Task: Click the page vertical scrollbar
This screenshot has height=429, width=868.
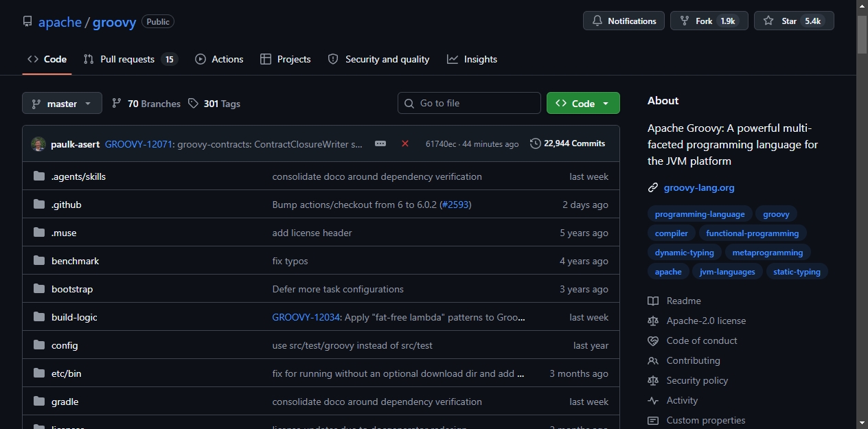Action: pyautogui.click(x=862, y=214)
